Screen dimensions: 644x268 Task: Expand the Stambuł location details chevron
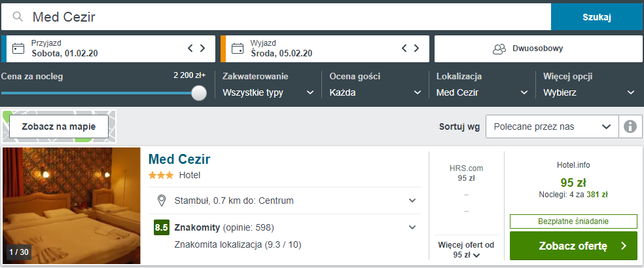click(x=412, y=200)
